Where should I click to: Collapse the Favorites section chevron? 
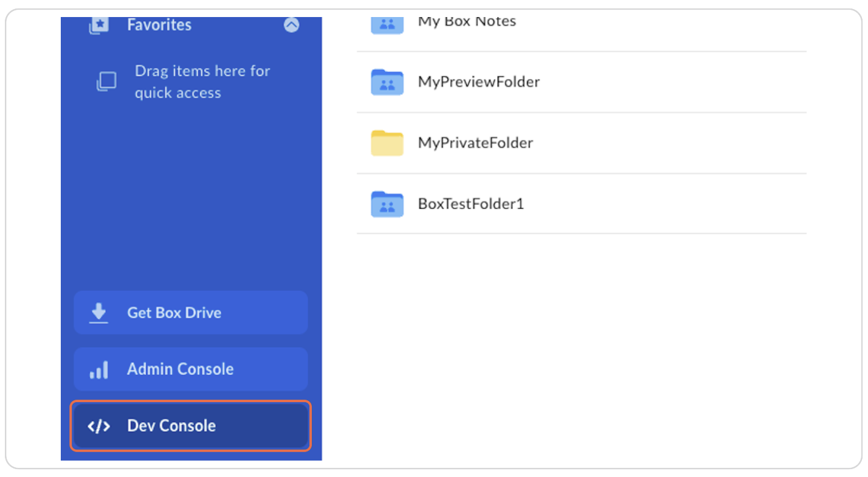[x=292, y=25]
